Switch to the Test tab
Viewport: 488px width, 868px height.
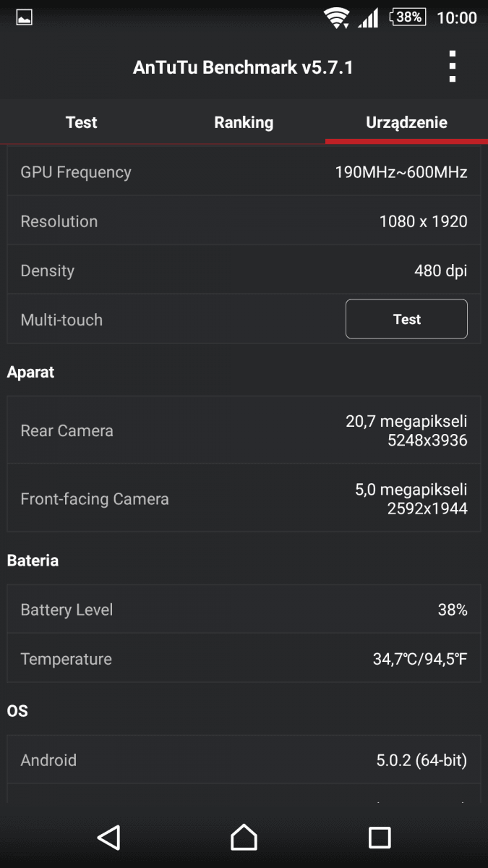81,122
